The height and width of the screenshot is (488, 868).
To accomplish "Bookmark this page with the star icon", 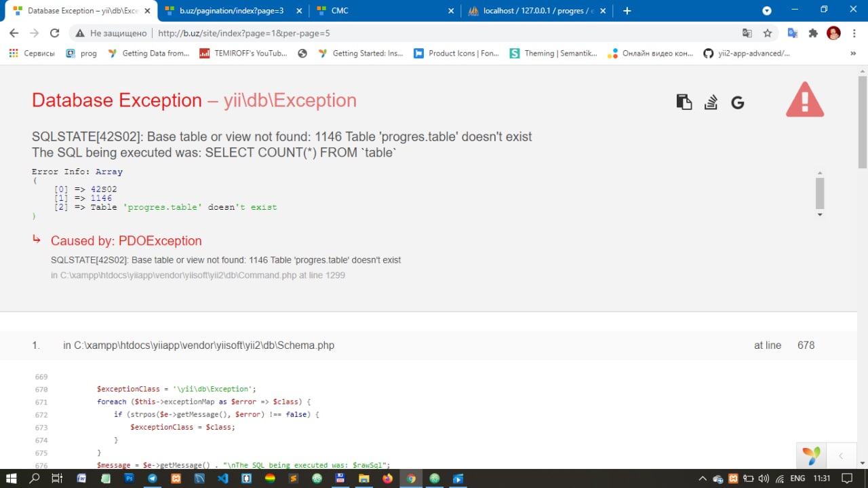I will coord(768,33).
